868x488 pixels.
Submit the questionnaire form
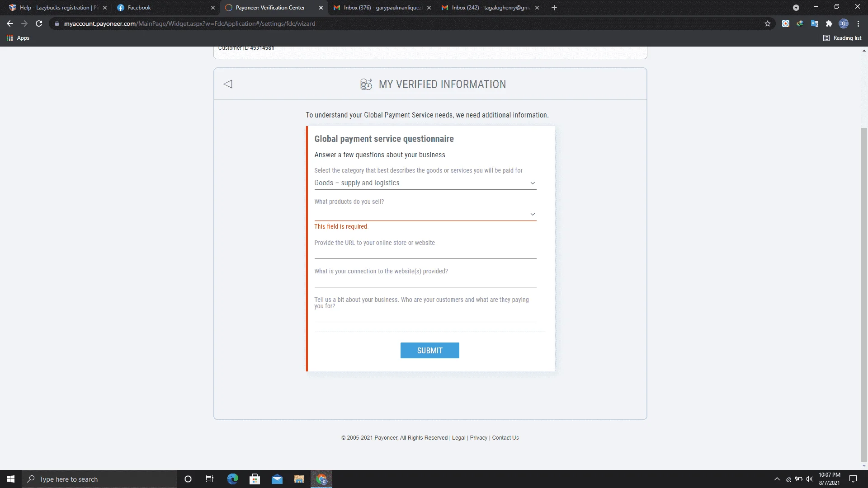429,351
